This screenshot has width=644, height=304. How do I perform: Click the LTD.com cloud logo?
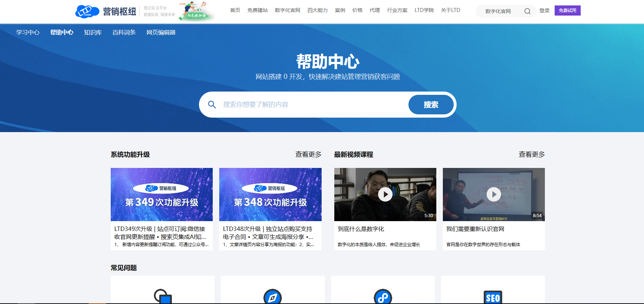click(87, 11)
